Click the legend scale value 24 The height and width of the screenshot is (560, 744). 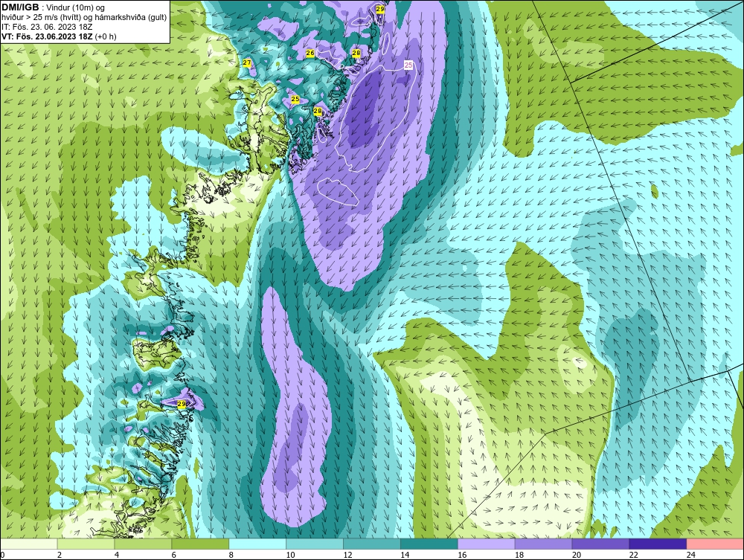pos(691,555)
